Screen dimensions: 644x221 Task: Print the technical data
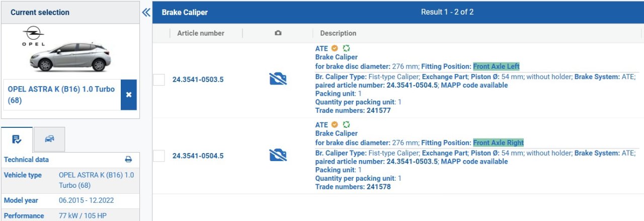(128, 160)
